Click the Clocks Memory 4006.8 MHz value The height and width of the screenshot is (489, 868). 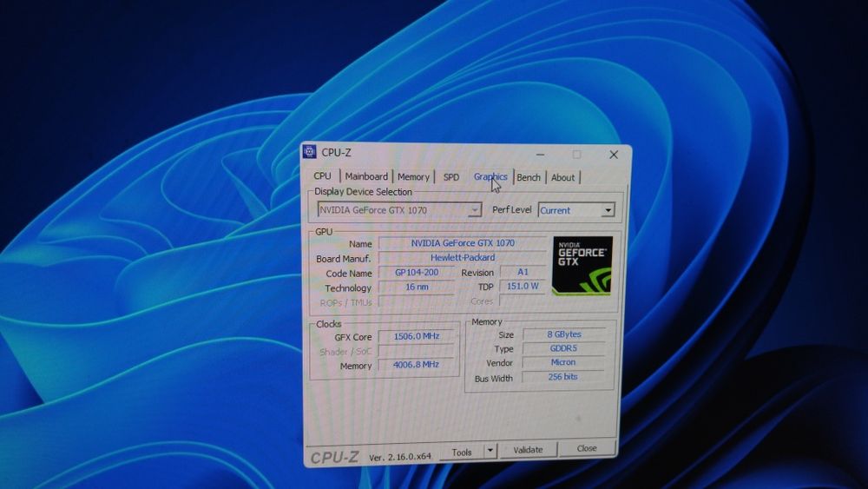[417, 365]
